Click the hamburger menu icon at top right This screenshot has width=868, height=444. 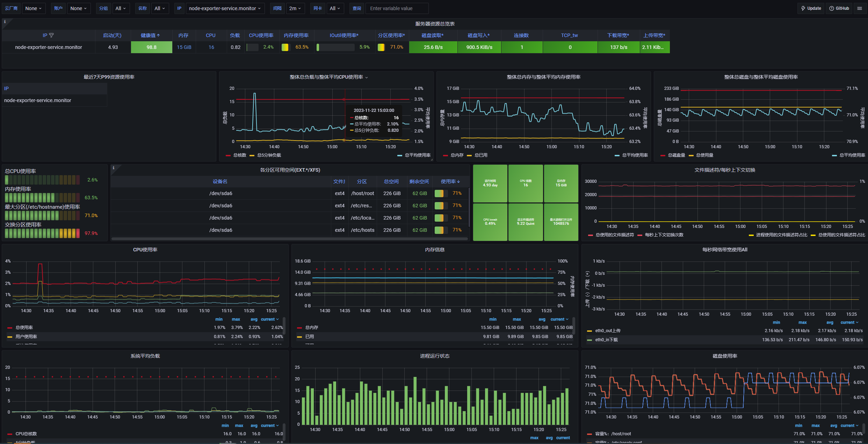point(860,8)
